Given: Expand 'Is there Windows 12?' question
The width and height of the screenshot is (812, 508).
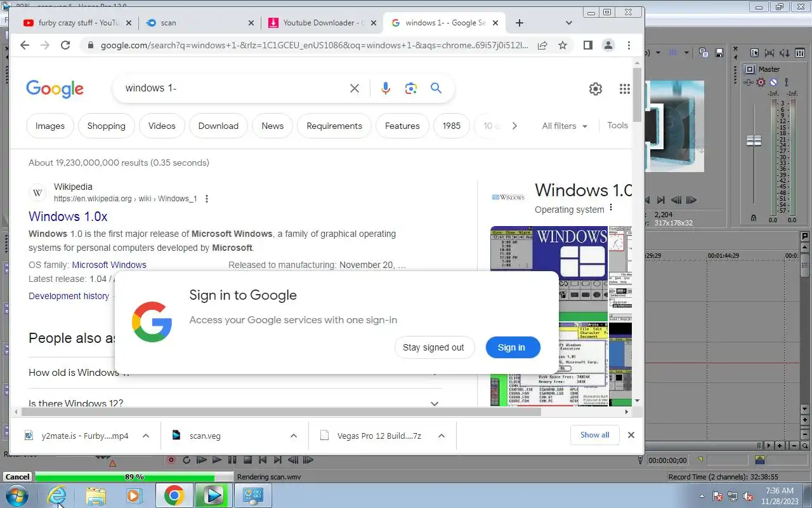Looking at the screenshot, I should [x=435, y=403].
